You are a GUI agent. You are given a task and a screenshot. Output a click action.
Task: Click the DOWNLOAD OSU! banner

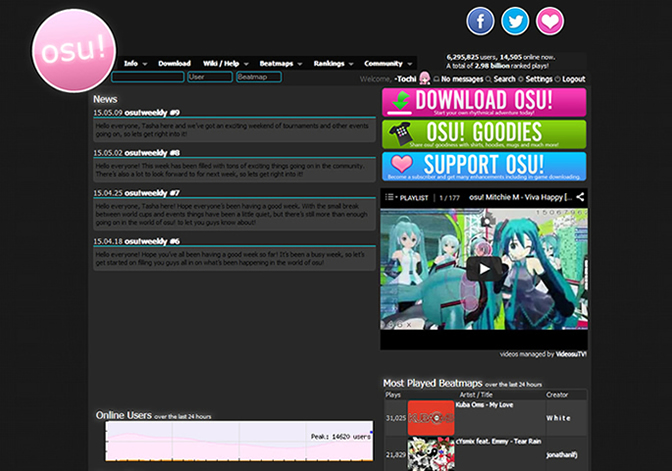484,102
